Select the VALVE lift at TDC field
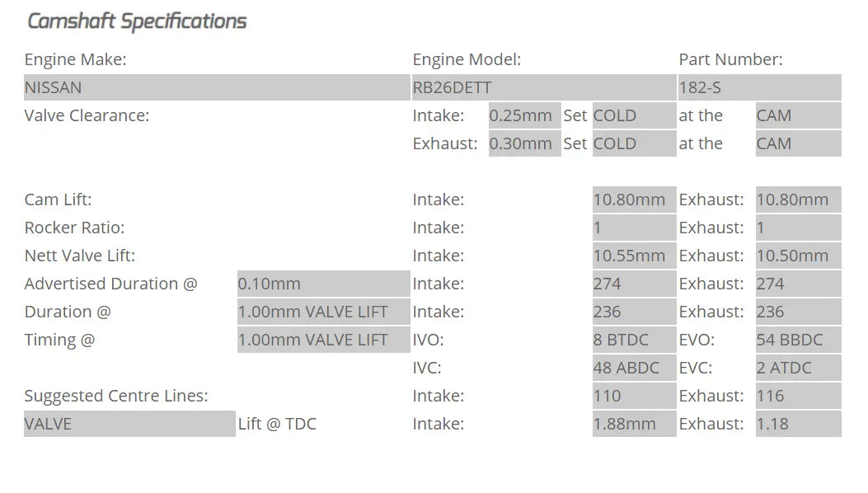 (x=129, y=424)
